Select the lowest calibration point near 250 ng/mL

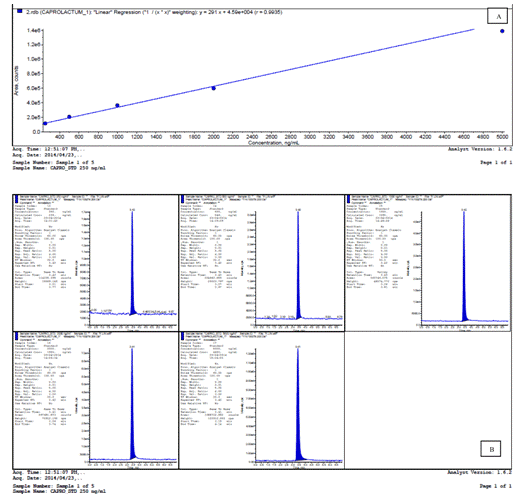pyautogui.click(x=45, y=124)
